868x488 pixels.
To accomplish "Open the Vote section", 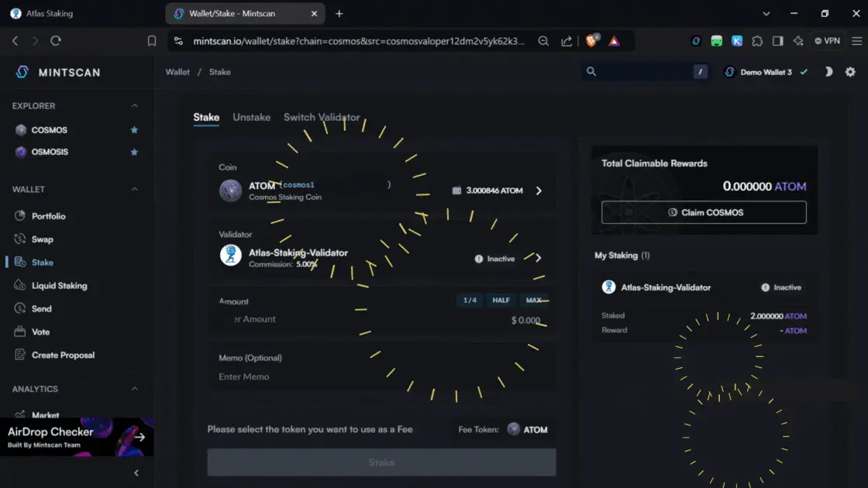I will click(x=40, y=332).
